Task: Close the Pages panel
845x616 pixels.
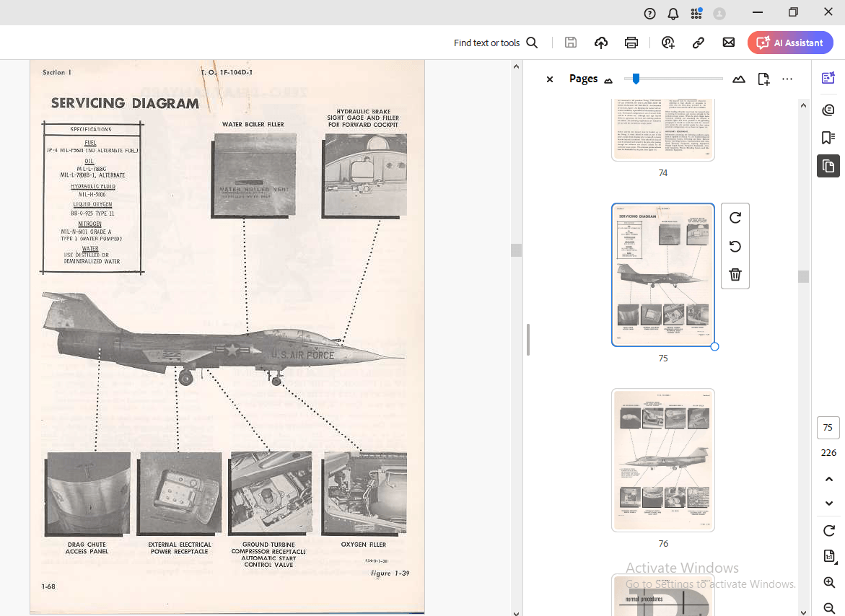Action: coord(550,79)
